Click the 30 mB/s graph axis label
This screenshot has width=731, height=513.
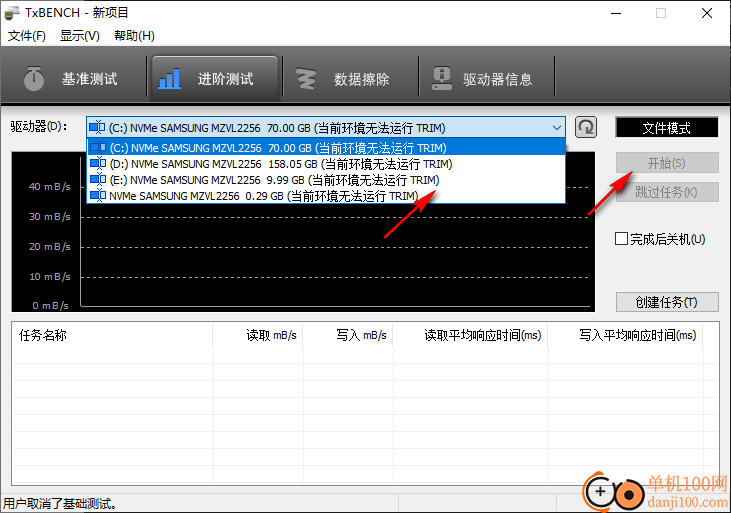point(50,216)
